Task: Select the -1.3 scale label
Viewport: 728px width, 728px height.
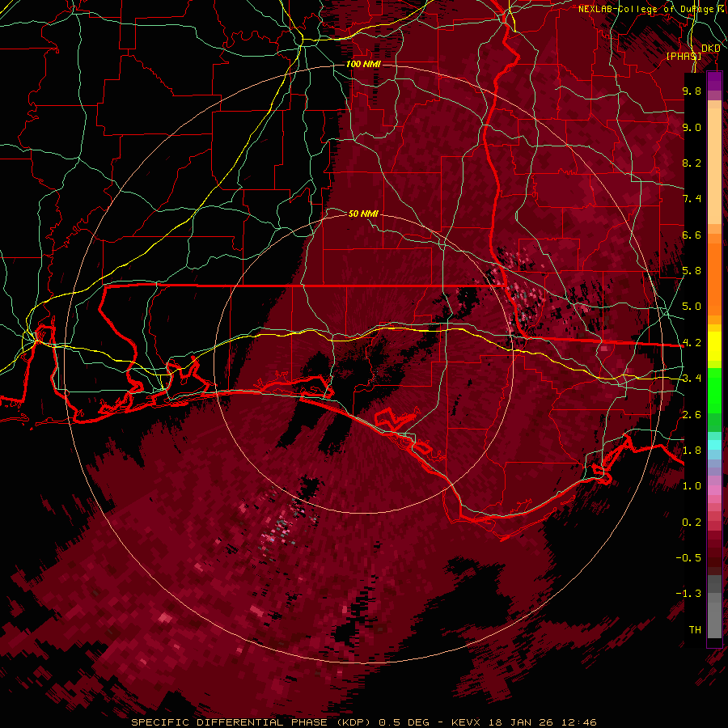Action: tap(688, 594)
